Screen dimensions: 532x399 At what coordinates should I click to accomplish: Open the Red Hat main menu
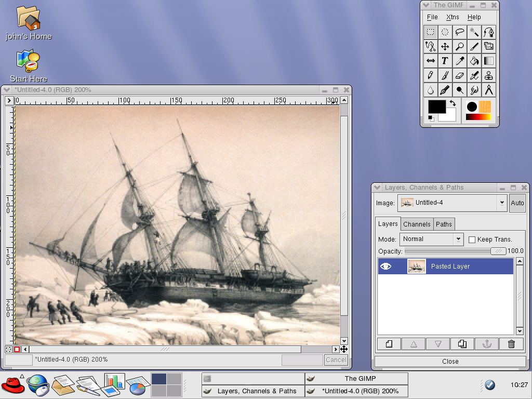(x=12, y=385)
